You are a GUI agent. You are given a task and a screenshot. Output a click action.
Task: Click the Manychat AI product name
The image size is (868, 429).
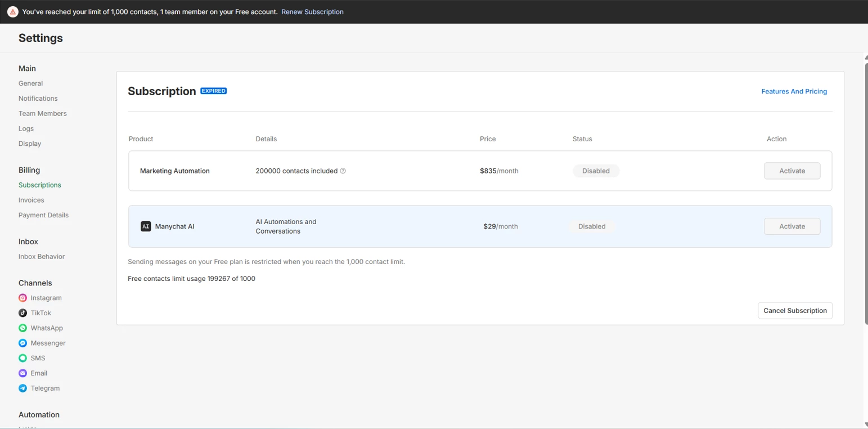click(175, 226)
